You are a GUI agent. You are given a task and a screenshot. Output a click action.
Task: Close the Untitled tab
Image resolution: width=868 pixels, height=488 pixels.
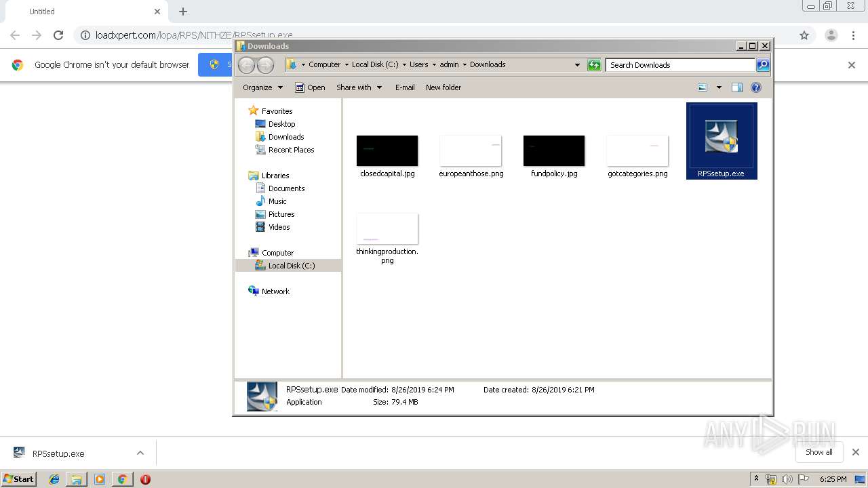(x=157, y=12)
